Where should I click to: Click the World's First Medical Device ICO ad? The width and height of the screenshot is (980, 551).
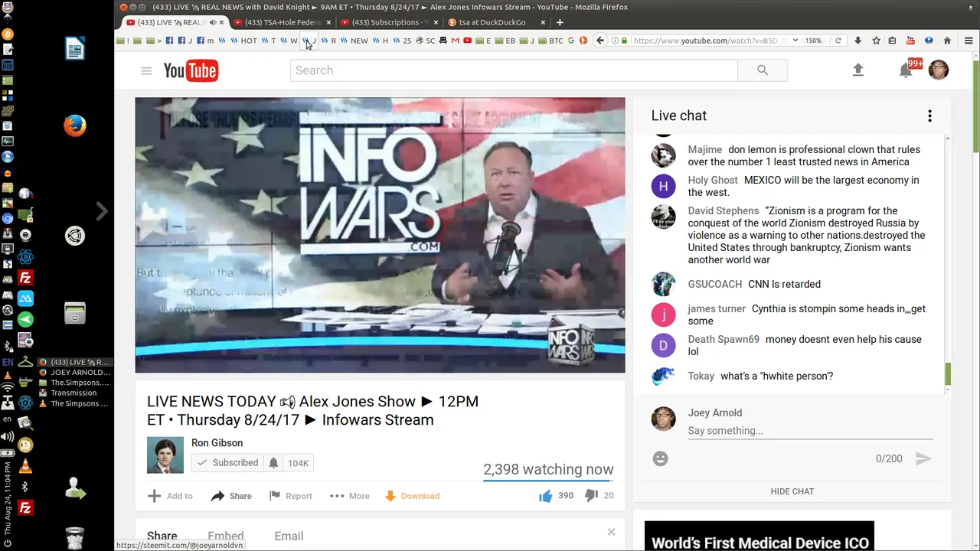click(x=759, y=536)
